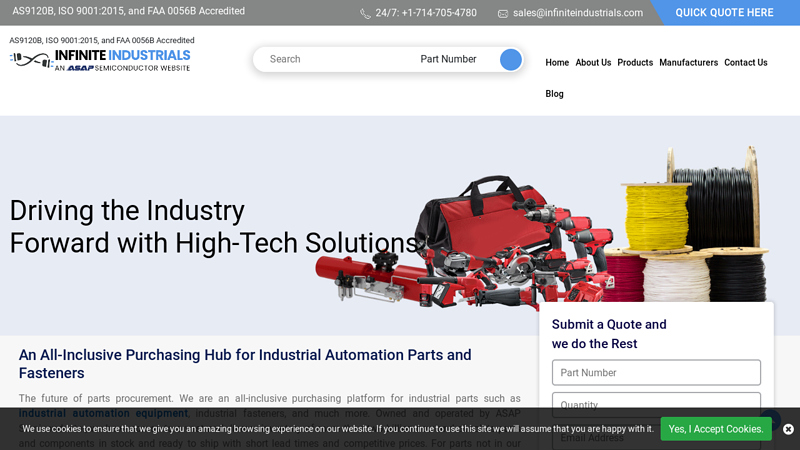800x450 pixels.
Task: Accept cookies with the green button
Action: click(x=716, y=429)
